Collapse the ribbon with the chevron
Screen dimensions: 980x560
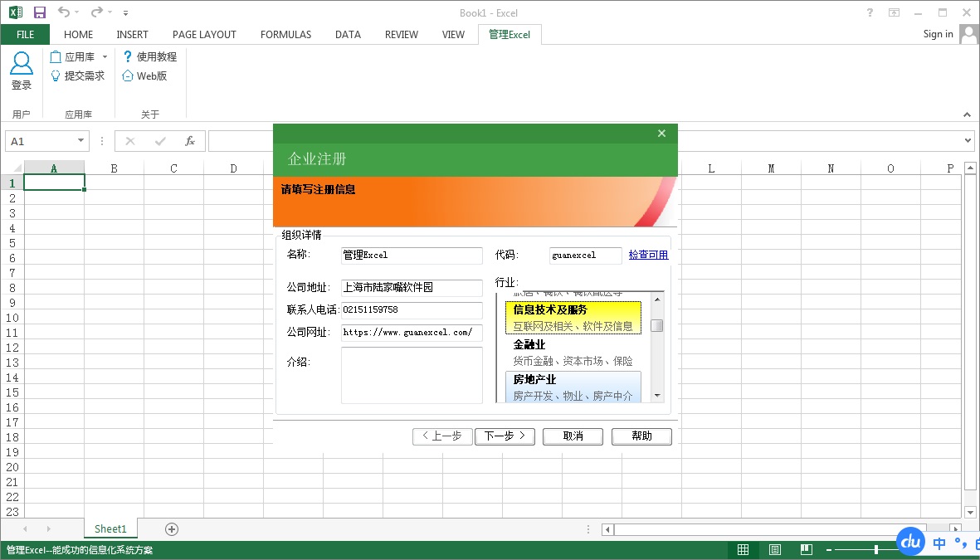click(x=967, y=114)
